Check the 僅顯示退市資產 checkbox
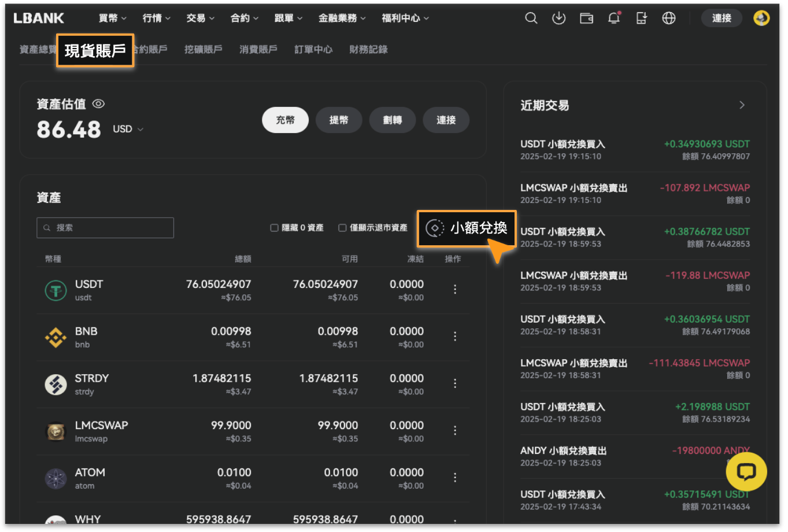Image resolution: width=788 pixels, height=532 pixels. [x=342, y=228]
